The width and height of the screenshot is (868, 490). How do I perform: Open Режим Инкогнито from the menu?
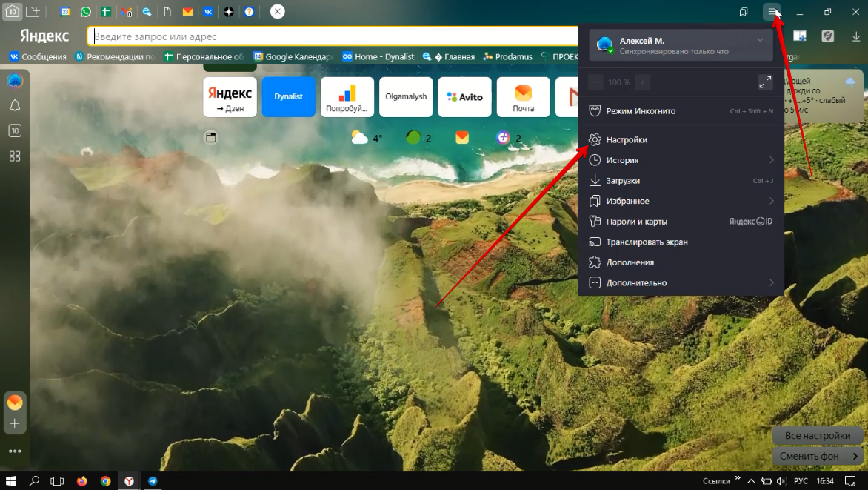681,111
